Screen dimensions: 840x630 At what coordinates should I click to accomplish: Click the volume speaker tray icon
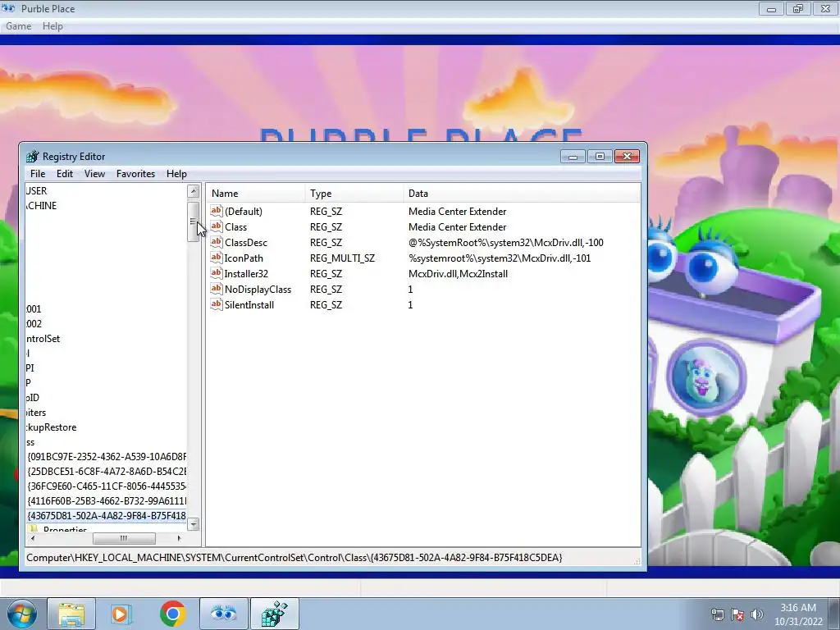(757, 614)
